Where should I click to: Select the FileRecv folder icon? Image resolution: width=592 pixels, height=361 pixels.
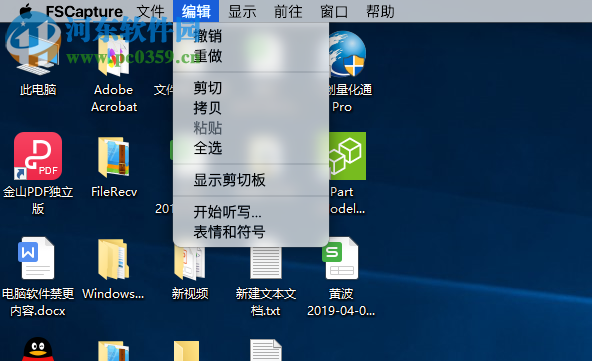tap(114, 157)
